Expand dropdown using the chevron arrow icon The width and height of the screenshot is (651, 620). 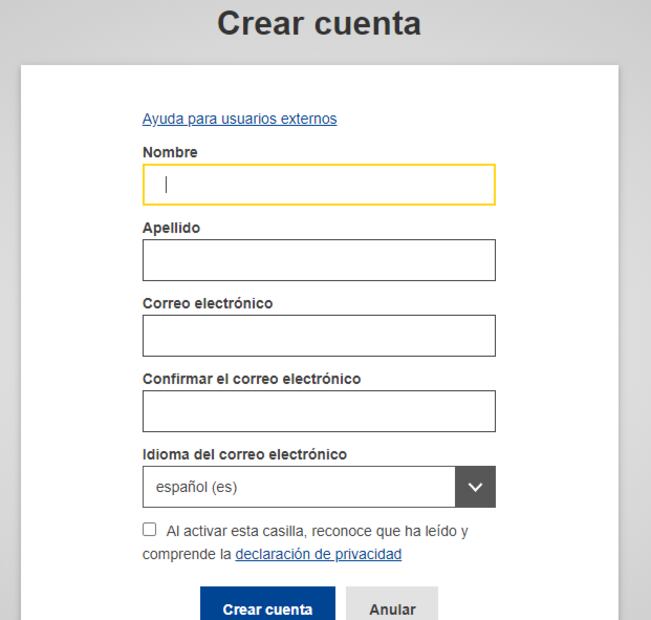475,487
